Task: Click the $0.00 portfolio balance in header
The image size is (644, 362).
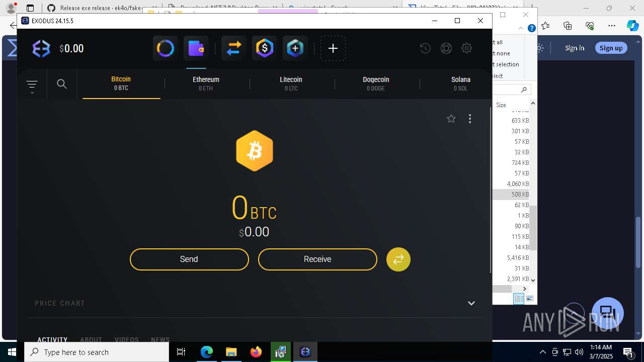Action: tap(71, 49)
